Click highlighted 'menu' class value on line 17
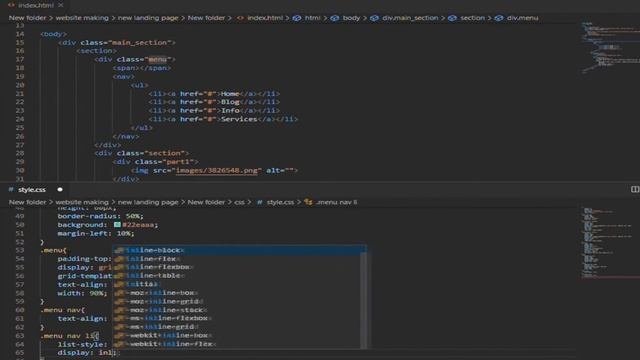This screenshot has height=360, width=640. click(x=158, y=59)
